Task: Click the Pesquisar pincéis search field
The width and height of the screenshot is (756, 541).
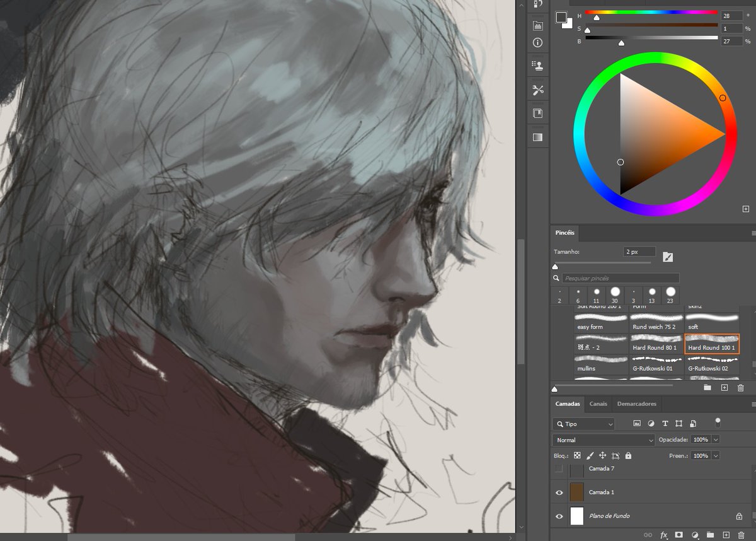Action: click(621, 278)
